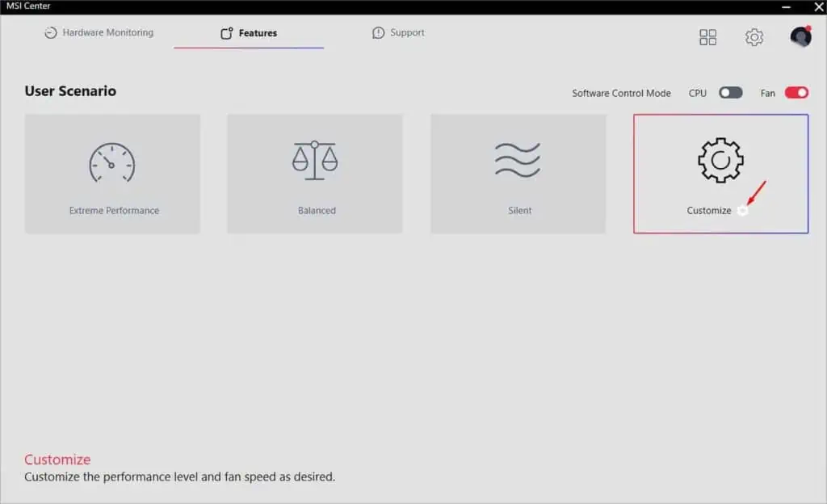Select the Extreme Performance scenario card
827x504 pixels.
(112, 173)
